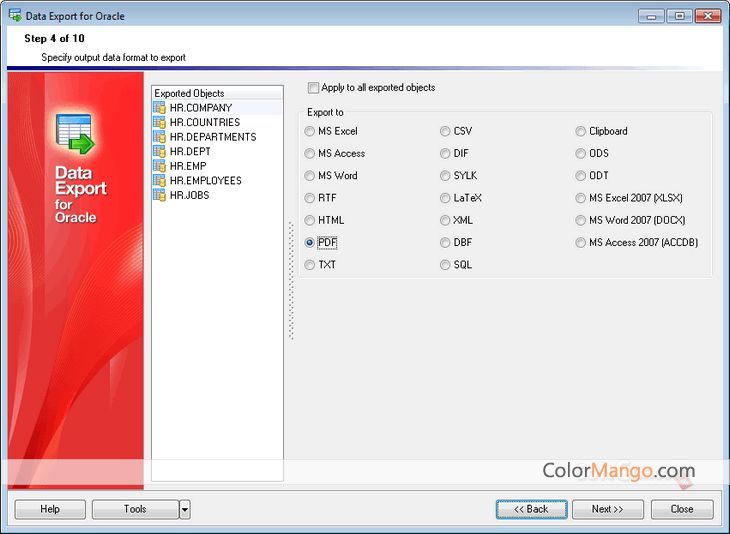Proceed with the Next >> button

click(608, 509)
